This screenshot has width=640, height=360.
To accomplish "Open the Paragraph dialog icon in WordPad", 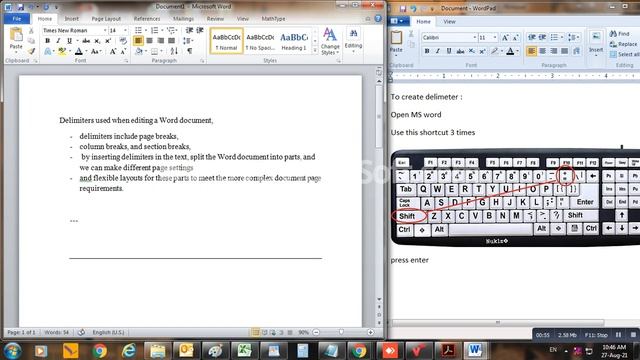I will tap(576, 51).
